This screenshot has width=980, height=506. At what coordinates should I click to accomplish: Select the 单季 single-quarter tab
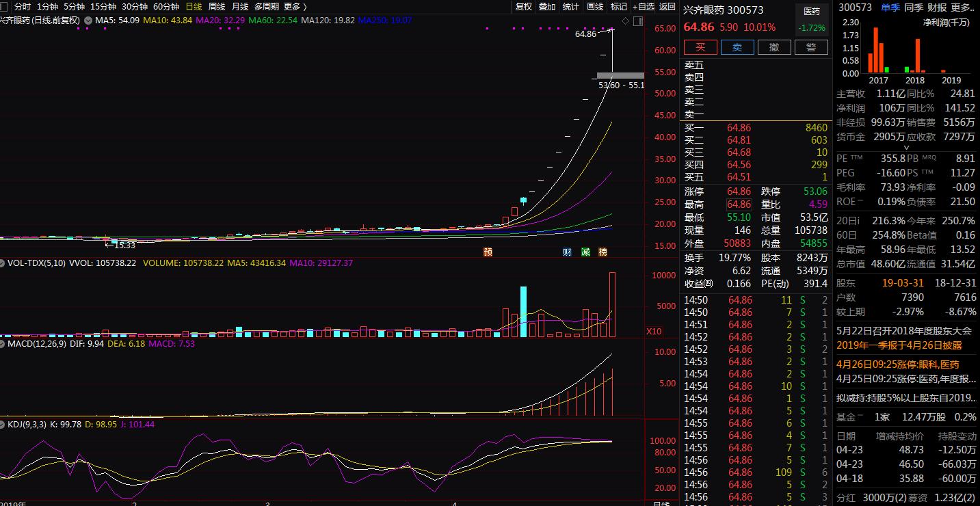click(x=890, y=8)
